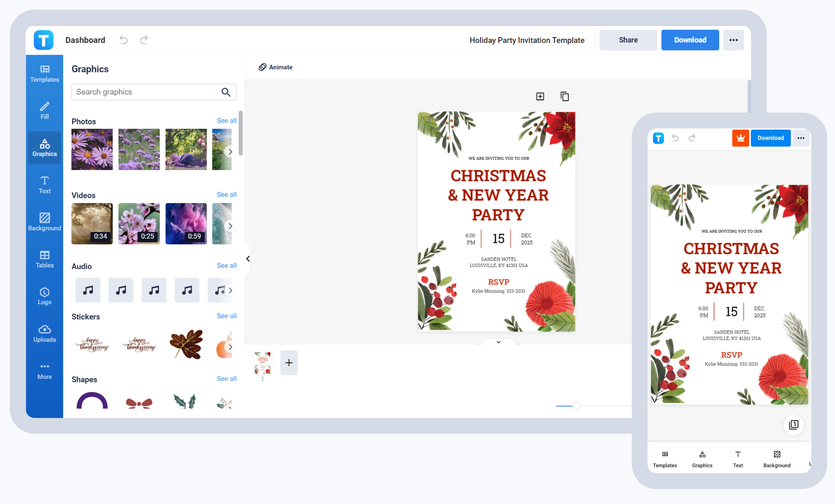Select the page thumbnail below the canvas

262,362
